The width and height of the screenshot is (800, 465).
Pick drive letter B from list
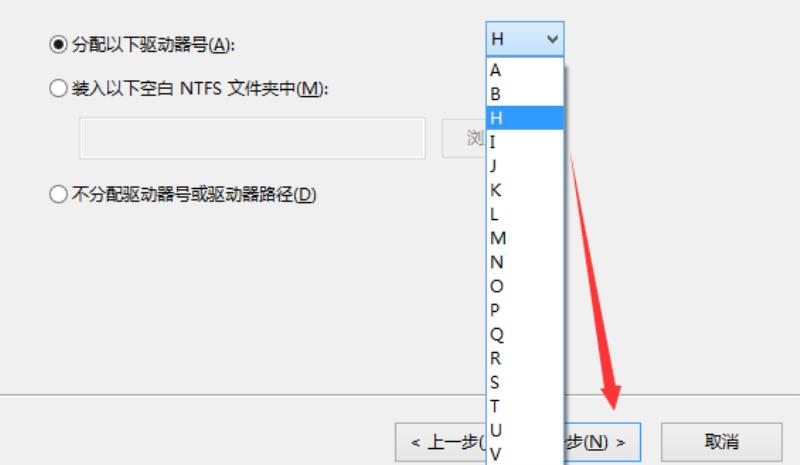click(525, 94)
